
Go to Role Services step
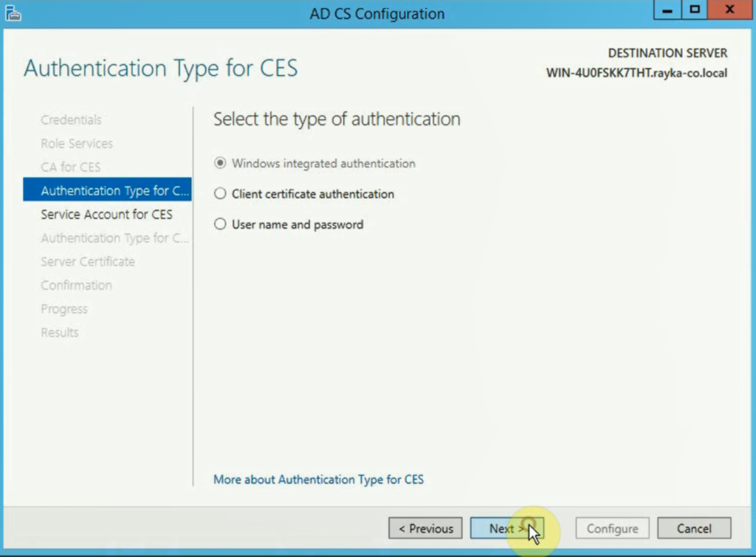77,144
